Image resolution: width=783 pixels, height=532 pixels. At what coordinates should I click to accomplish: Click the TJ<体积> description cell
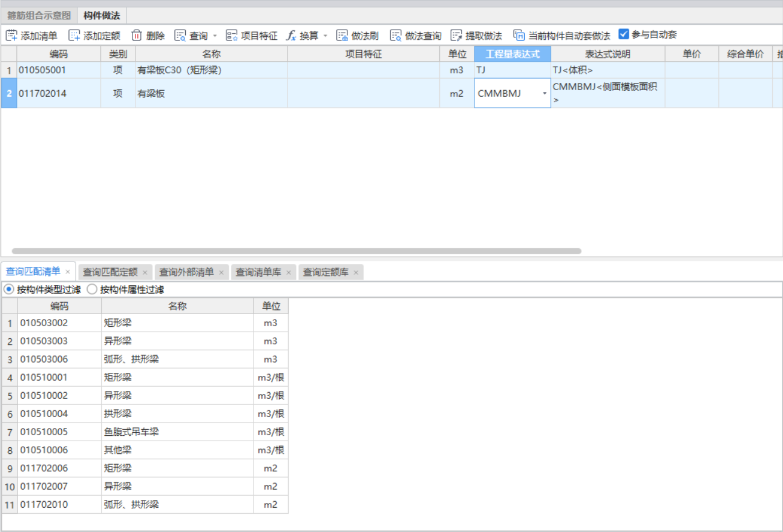click(x=608, y=70)
